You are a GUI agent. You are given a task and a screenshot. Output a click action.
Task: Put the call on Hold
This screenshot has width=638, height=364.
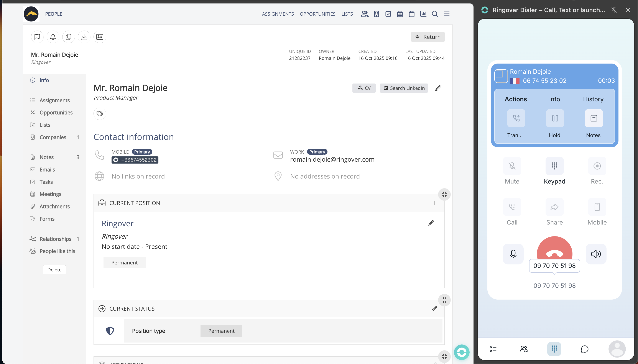point(555,118)
